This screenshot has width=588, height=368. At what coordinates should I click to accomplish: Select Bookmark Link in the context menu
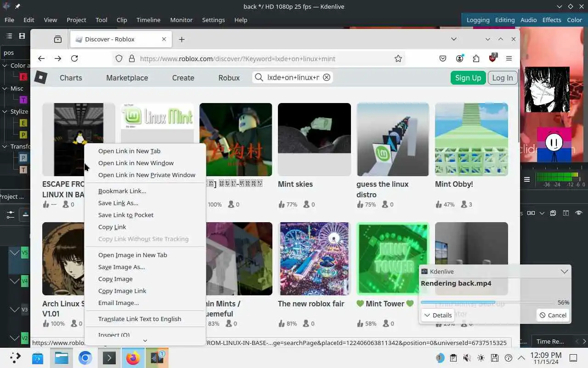[x=145, y=191]
